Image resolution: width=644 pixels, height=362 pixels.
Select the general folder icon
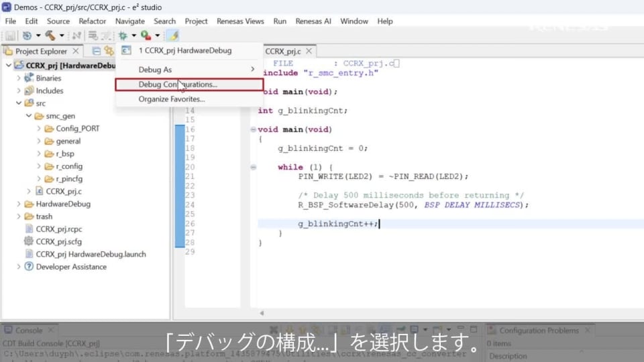coord(49,141)
